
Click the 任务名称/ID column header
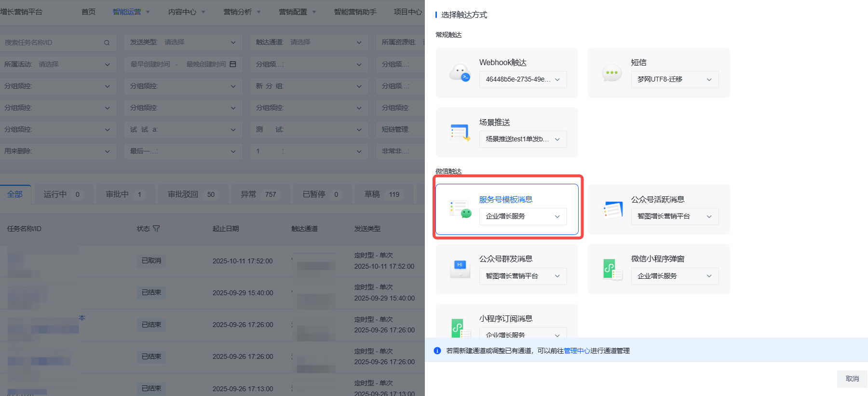24,229
